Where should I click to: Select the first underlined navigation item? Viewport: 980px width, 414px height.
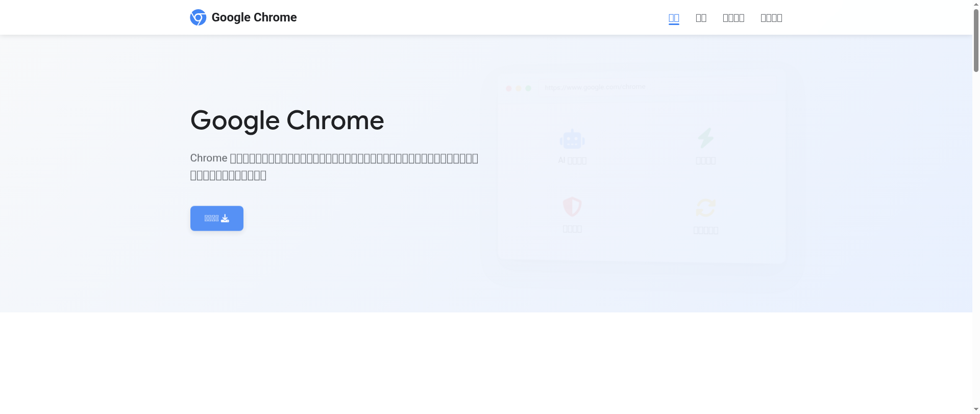tap(674, 17)
